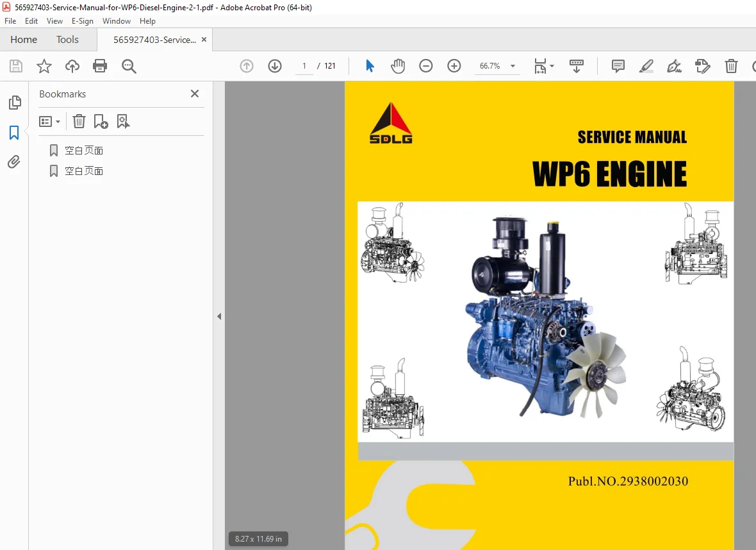Close the 565927403-Service document tab
The image size is (756, 550).
click(x=204, y=40)
